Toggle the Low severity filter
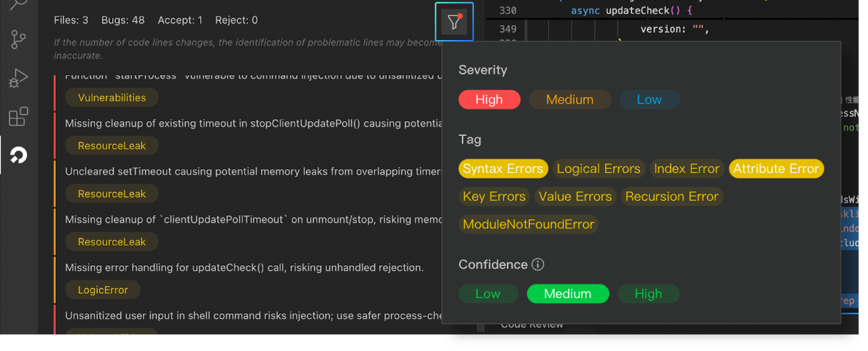 (x=649, y=99)
